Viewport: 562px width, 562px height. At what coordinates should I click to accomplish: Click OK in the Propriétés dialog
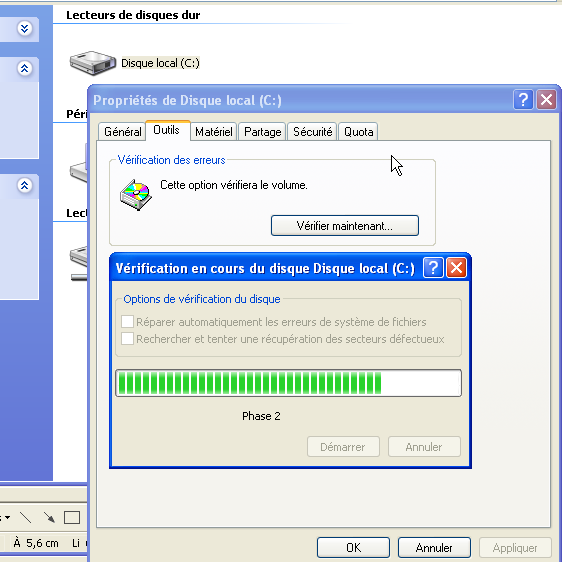click(353, 547)
